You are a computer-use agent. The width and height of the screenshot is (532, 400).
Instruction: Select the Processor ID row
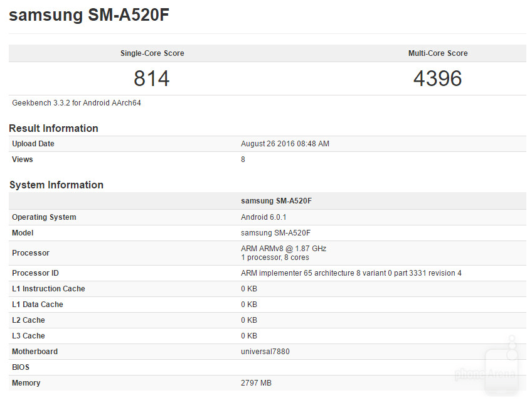click(x=267, y=273)
